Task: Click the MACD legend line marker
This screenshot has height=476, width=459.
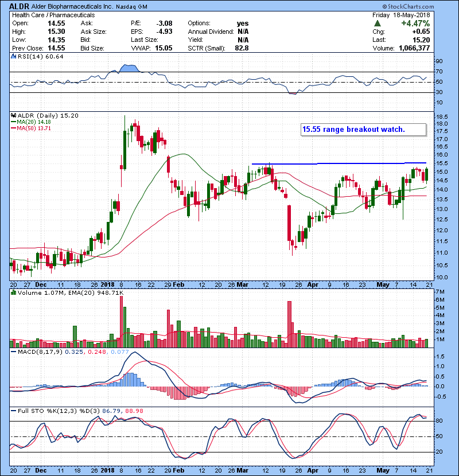Action: [13, 352]
